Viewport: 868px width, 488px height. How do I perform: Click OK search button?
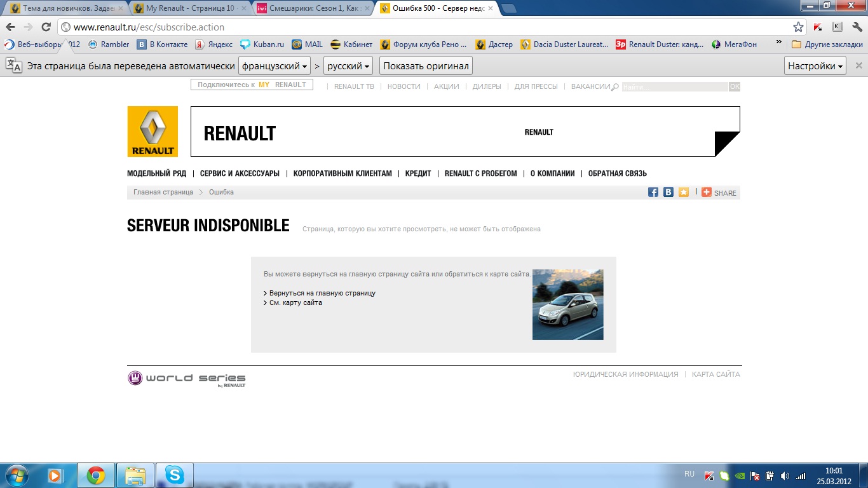coord(735,87)
